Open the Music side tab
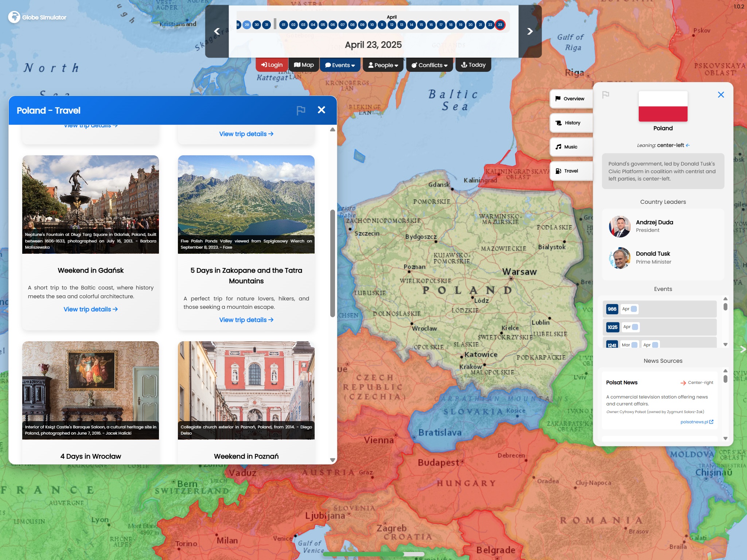The height and width of the screenshot is (560, 747). tap(571, 147)
